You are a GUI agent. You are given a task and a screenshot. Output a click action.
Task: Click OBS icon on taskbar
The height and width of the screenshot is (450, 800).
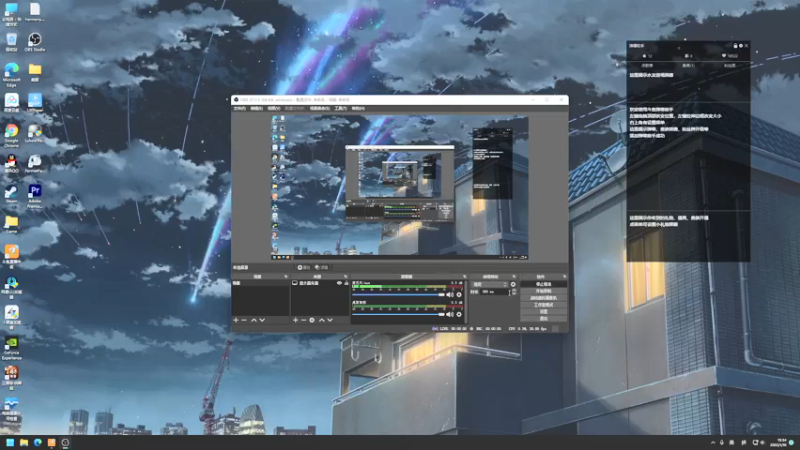(x=65, y=442)
